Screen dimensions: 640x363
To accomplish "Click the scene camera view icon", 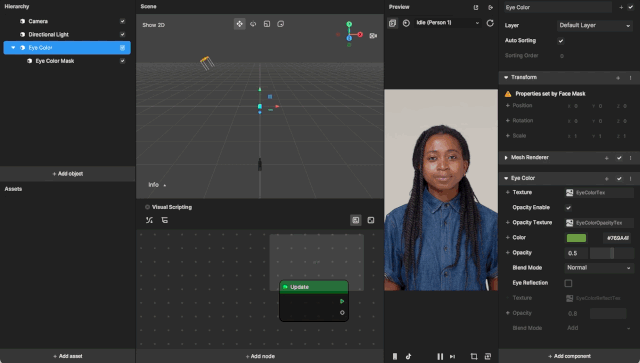I will [x=373, y=36].
